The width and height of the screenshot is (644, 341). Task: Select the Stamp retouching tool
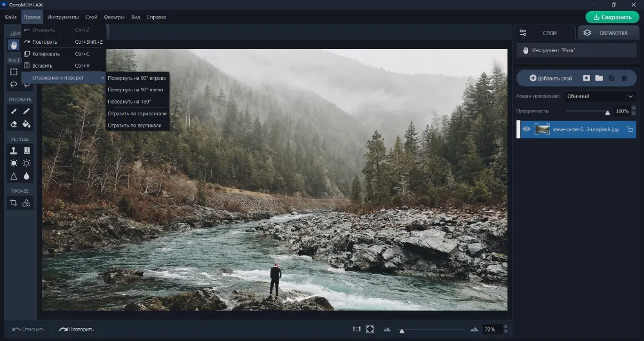point(14,151)
